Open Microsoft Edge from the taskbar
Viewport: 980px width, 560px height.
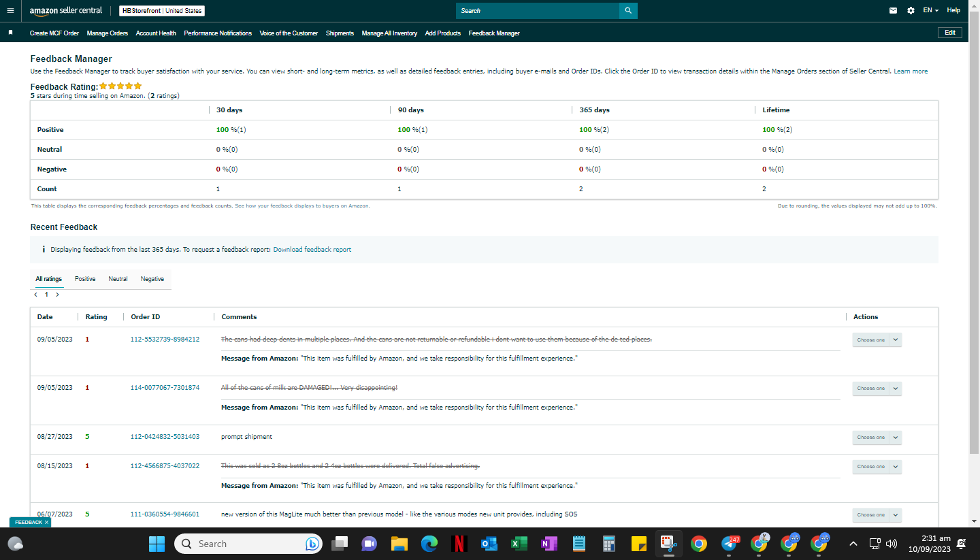point(429,544)
